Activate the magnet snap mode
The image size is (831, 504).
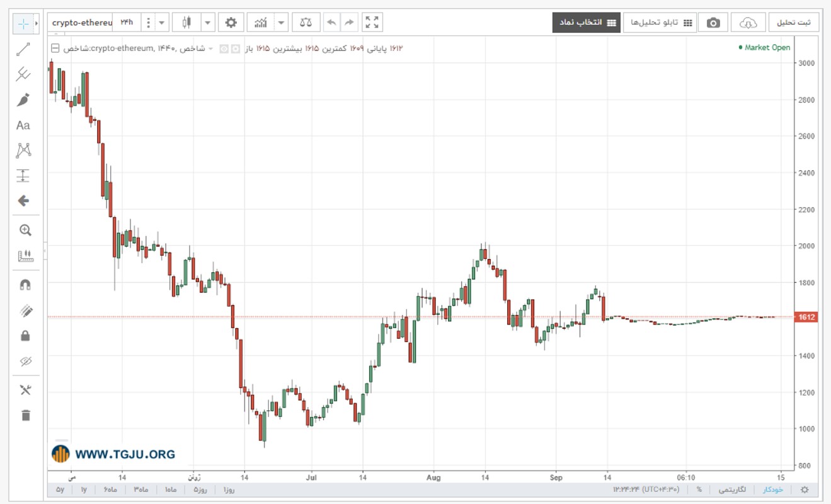[25, 285]
